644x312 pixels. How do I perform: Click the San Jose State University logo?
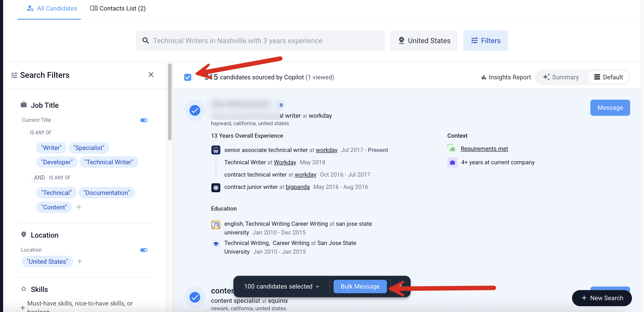tap(215, 224)
